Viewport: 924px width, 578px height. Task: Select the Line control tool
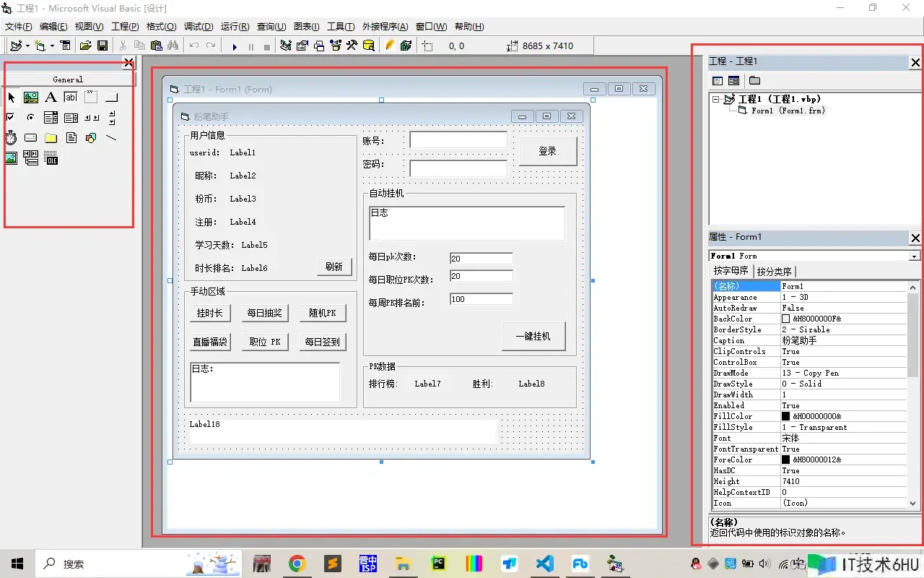coord(111,137)
